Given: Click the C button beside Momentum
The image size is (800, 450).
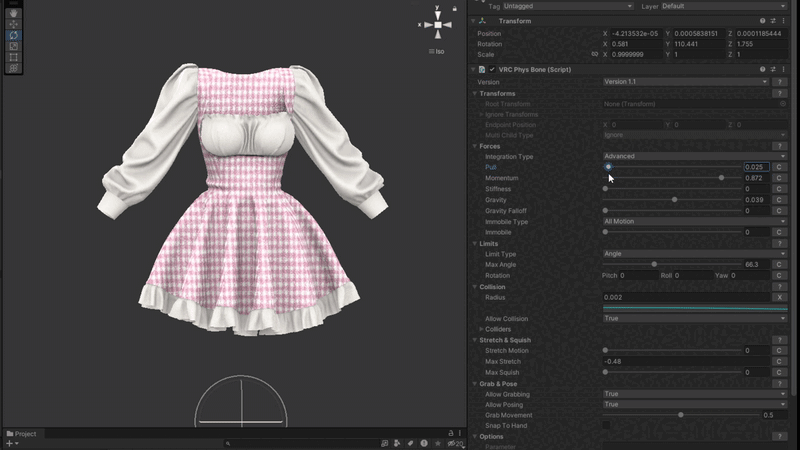Looking at the screenshot, I should (x=777, y=178).
